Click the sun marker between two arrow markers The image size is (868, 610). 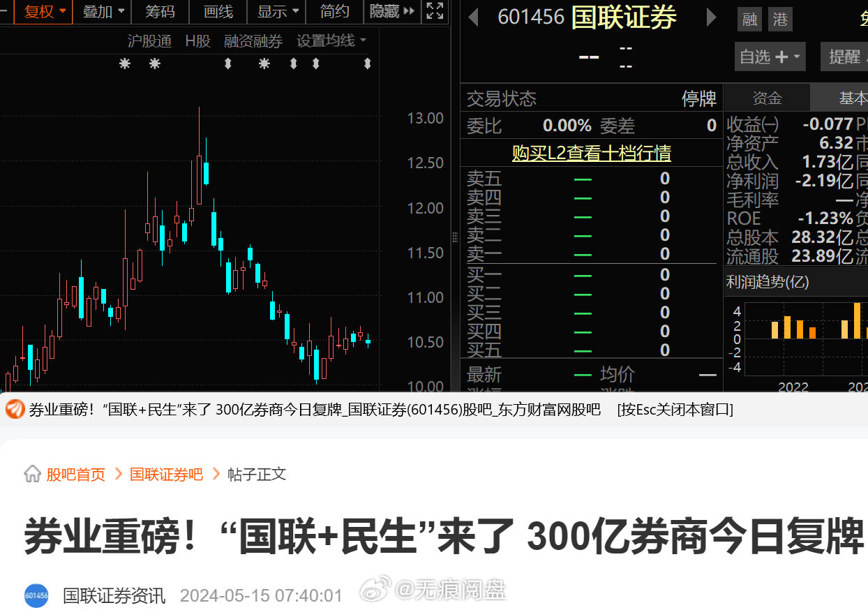264,64
